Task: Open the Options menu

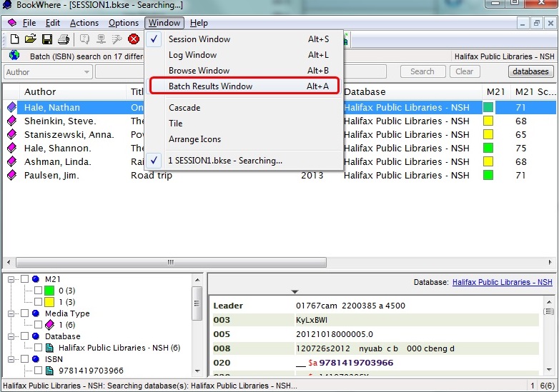Action: pos(124,23)
